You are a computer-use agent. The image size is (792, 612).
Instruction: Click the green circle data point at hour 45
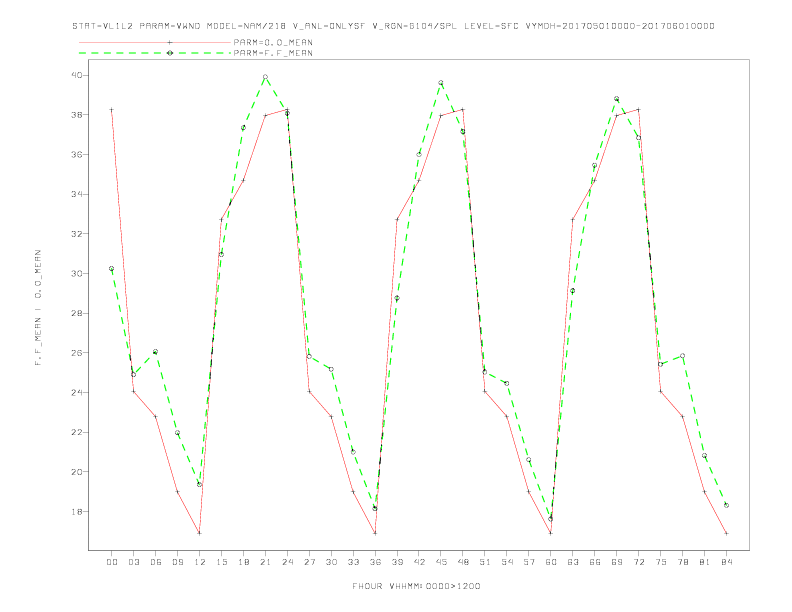pyautogui.click(x=441, y=82)
